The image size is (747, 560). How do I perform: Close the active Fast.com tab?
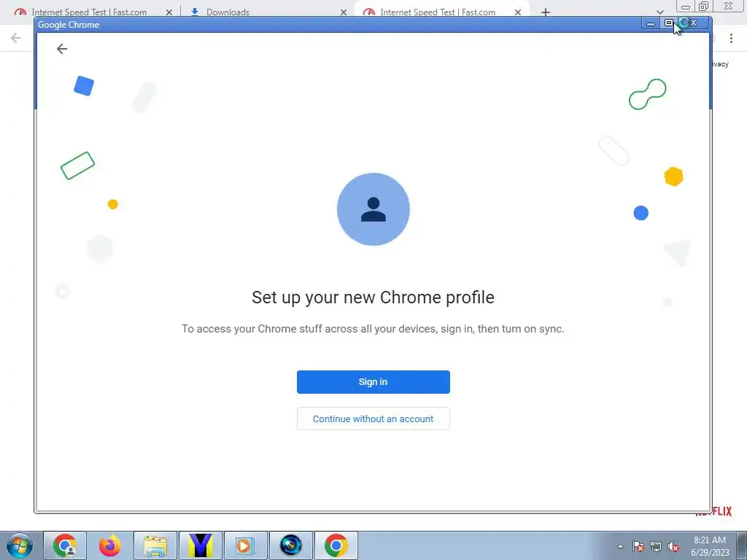point(518,12)
